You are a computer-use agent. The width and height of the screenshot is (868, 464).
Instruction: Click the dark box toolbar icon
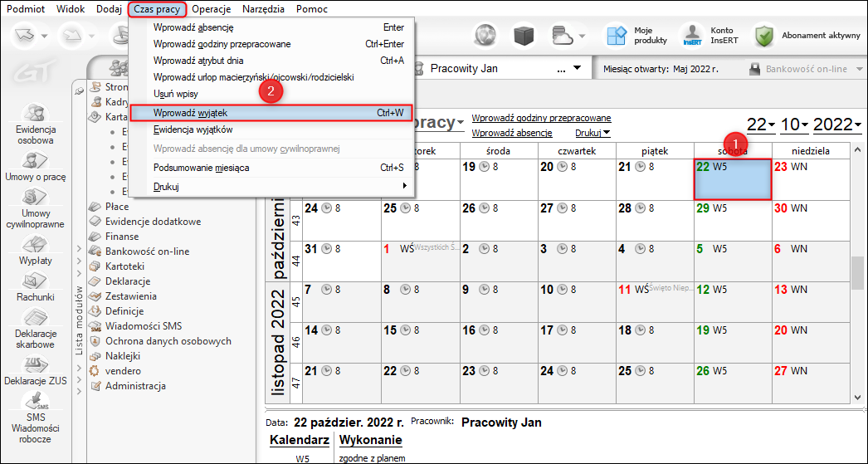click(523, 37)
